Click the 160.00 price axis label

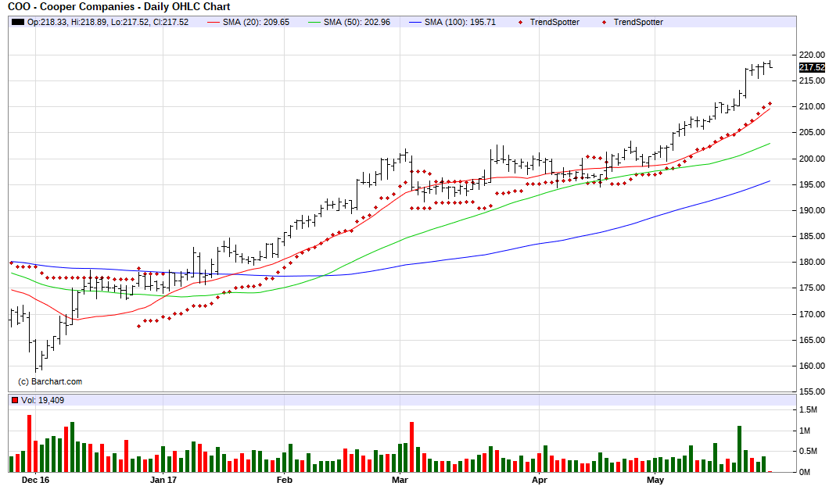pos(812,366)
